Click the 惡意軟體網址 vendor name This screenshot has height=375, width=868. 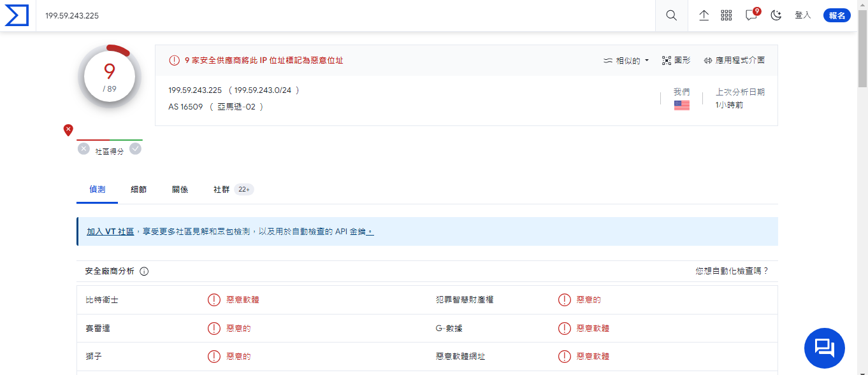[460, 357]
